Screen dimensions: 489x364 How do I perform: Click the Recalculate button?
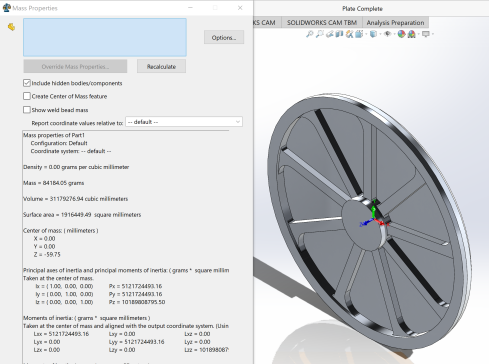[x=161, y=67]
